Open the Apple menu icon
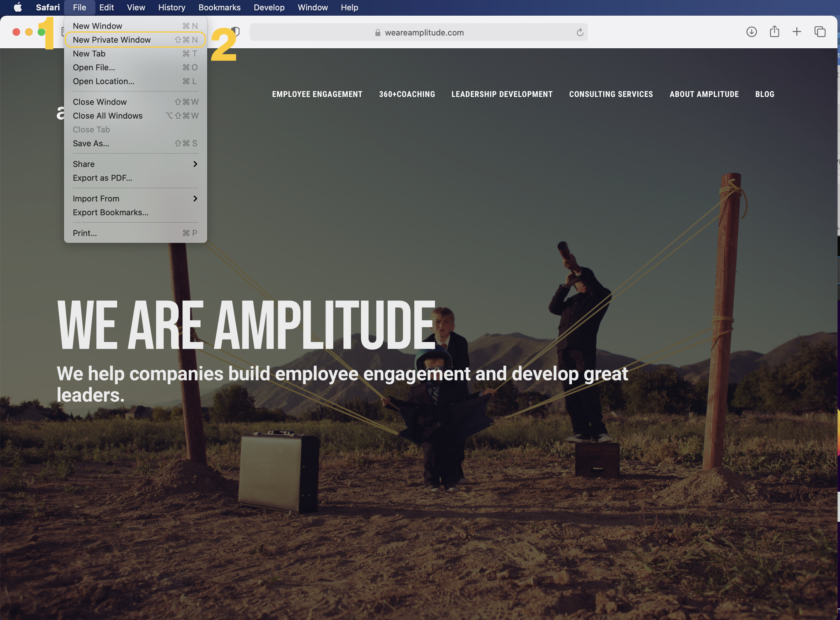This screenshot has height=620, width=840. [x=18, y=8]
